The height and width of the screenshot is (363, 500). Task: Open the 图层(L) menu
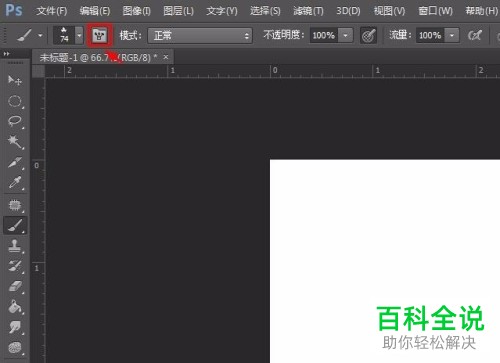click(x=178, y=11)
